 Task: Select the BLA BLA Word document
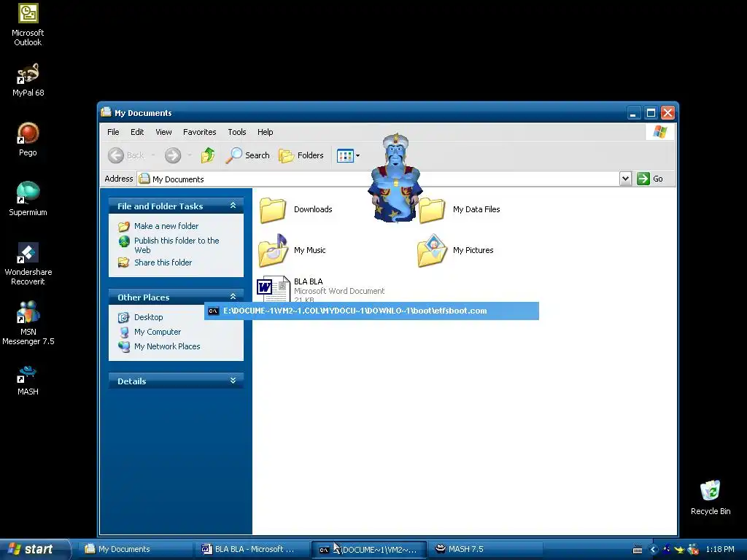(321, 289)
